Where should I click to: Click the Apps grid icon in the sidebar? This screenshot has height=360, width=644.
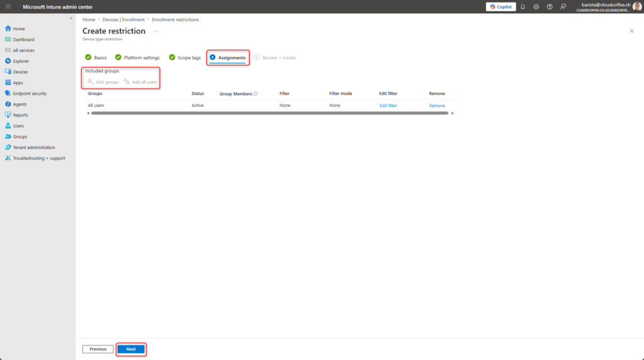coord(8,82)
